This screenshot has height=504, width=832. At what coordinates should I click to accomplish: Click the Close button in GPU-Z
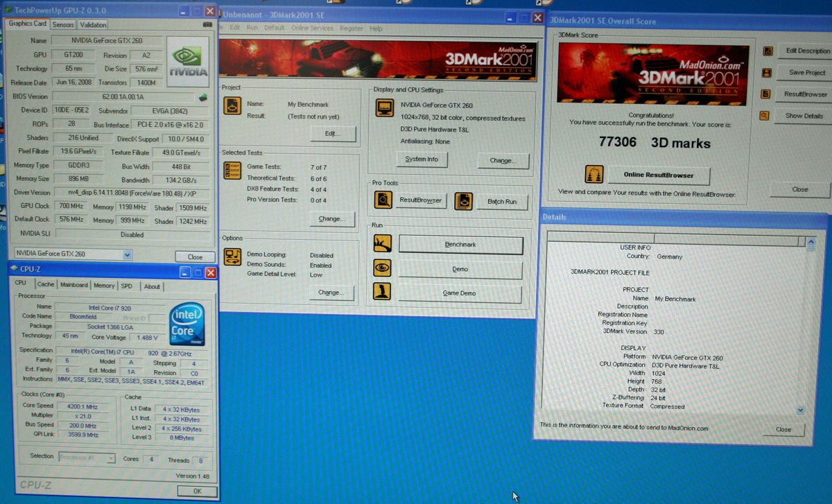[x=195, y=257]
